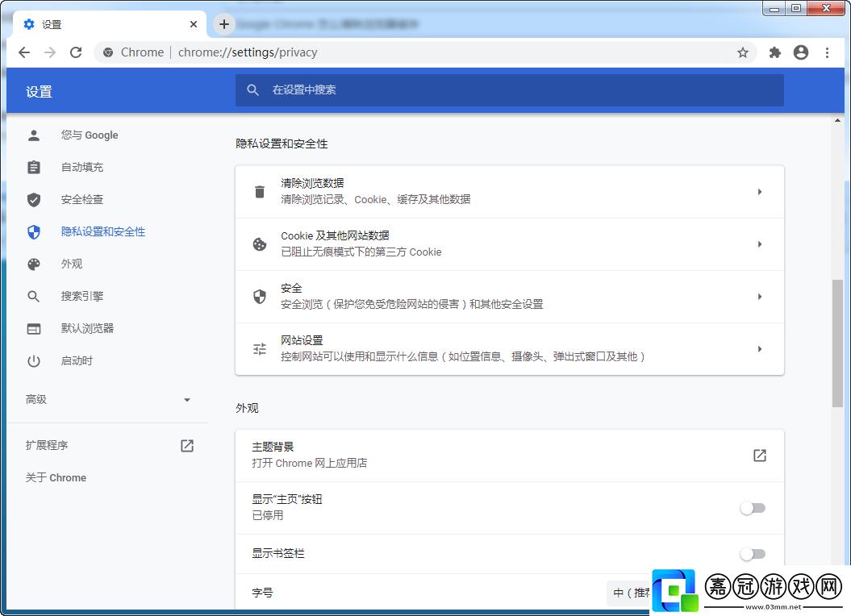This screenshot has height=616, width=851.
Task: Open a new tab with the plus button
Action: pos(224,24)
